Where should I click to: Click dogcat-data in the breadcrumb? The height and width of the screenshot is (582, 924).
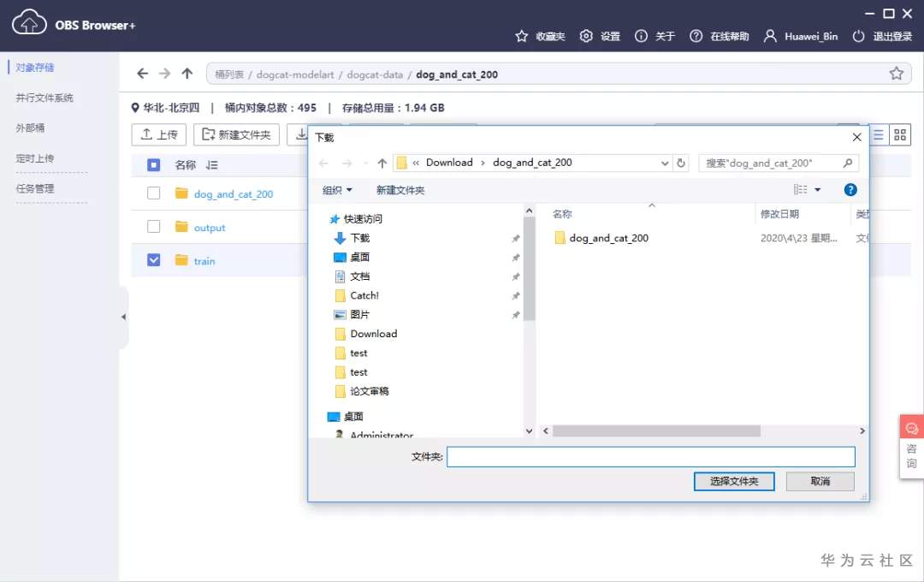tap(375, 74)
